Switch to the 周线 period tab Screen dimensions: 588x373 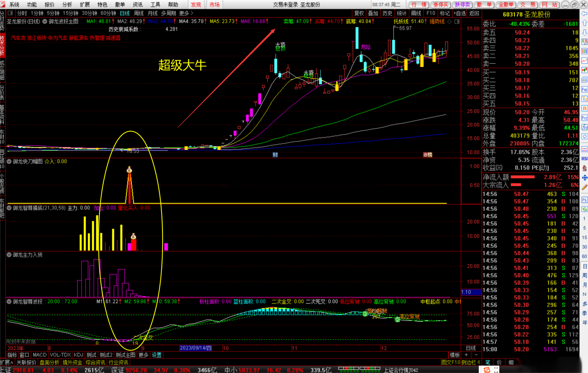coord(139,13)
